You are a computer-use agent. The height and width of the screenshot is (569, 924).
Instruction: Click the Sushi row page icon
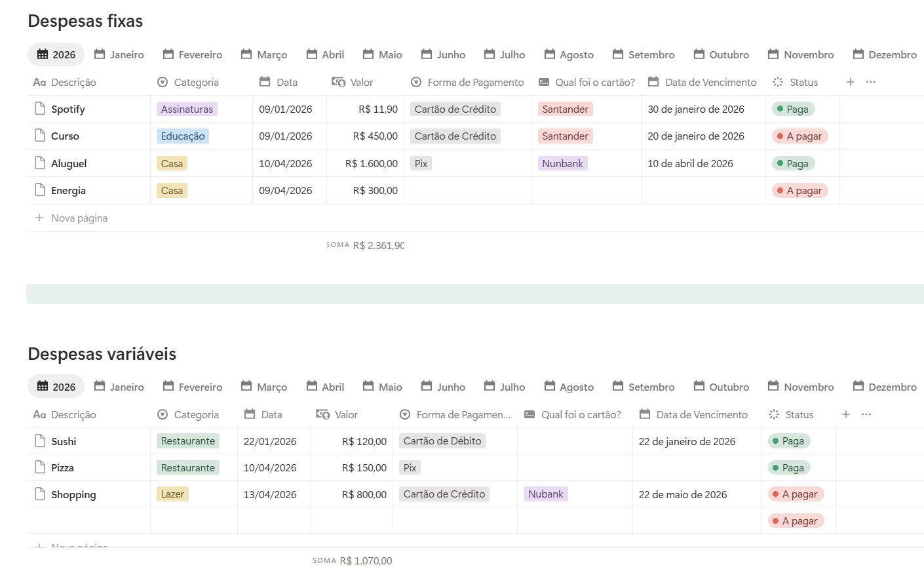(x=40, y=441)
